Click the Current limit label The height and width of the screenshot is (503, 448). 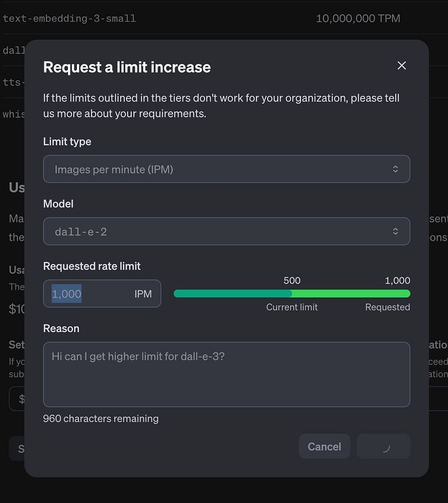click(x=292, y=307)
